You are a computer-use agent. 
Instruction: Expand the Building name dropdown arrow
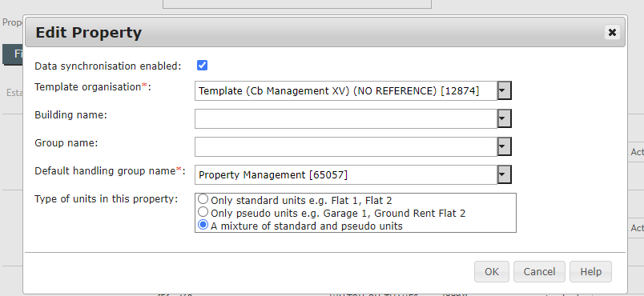(504, 118)
